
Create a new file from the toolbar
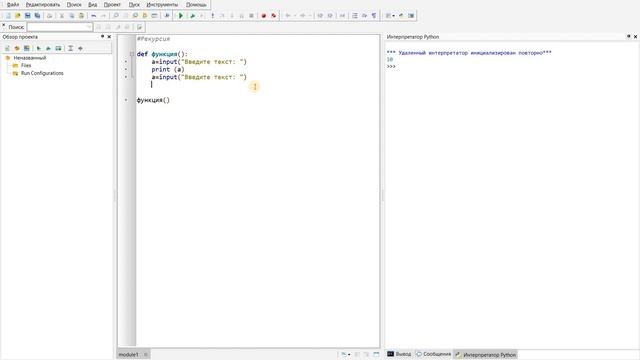8,16
